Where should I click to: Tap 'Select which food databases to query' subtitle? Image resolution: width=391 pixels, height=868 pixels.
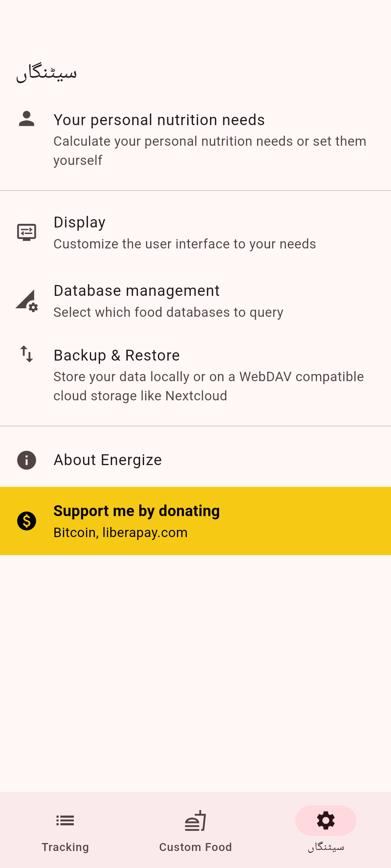click(x=168, y=312)
